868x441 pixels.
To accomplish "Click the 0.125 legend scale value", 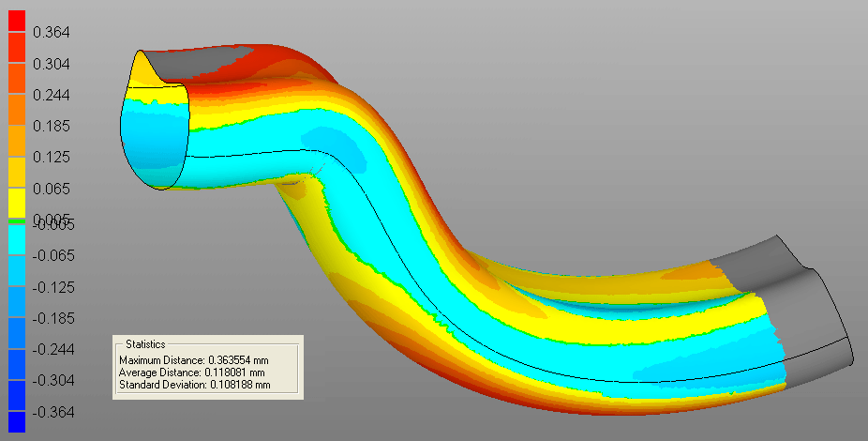I will (x=52, y=158).
